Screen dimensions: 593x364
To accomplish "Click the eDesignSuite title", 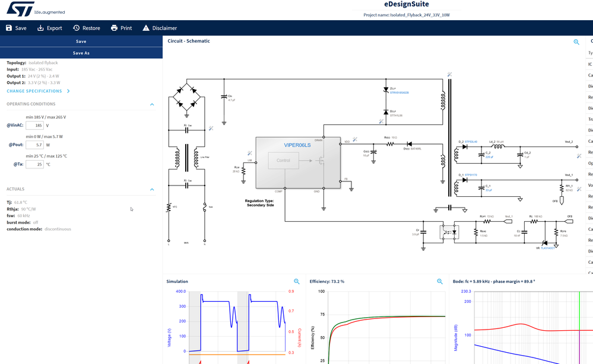I will pos(407,4).
